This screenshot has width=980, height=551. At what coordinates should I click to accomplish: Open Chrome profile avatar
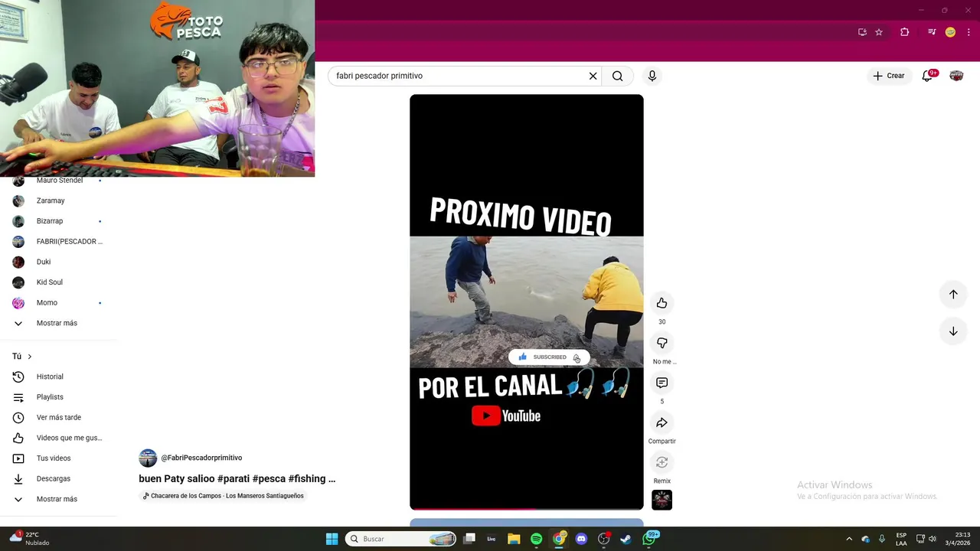coord(950,32)
